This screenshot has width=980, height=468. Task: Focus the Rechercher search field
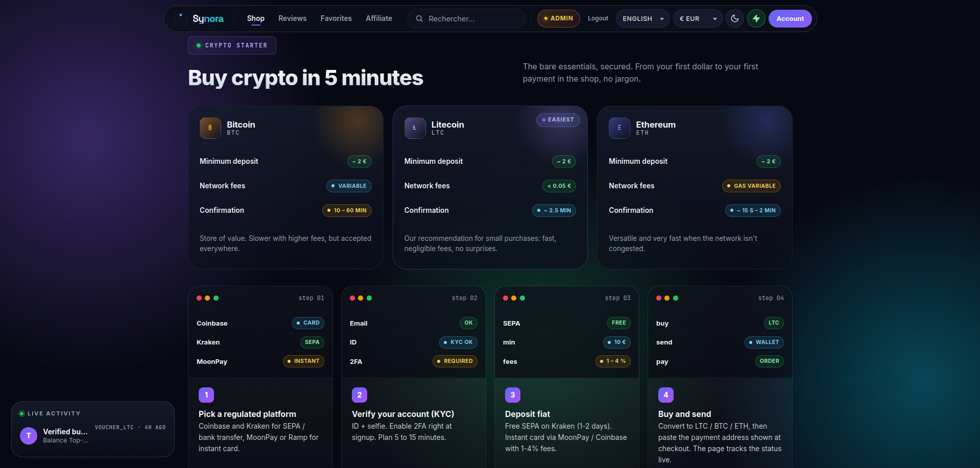tap(466, 18)
